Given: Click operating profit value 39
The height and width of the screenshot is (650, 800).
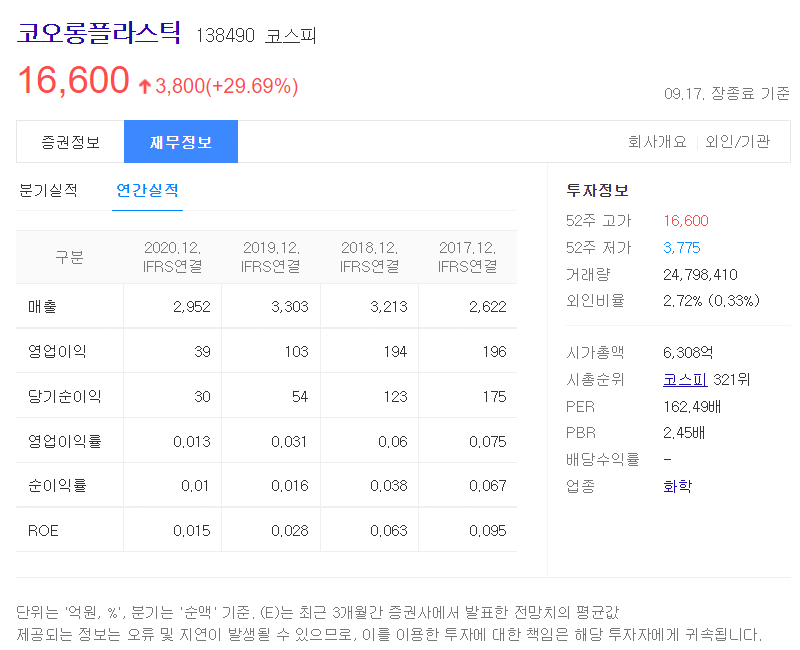Looking at the screenshot, I should point(202,351).
